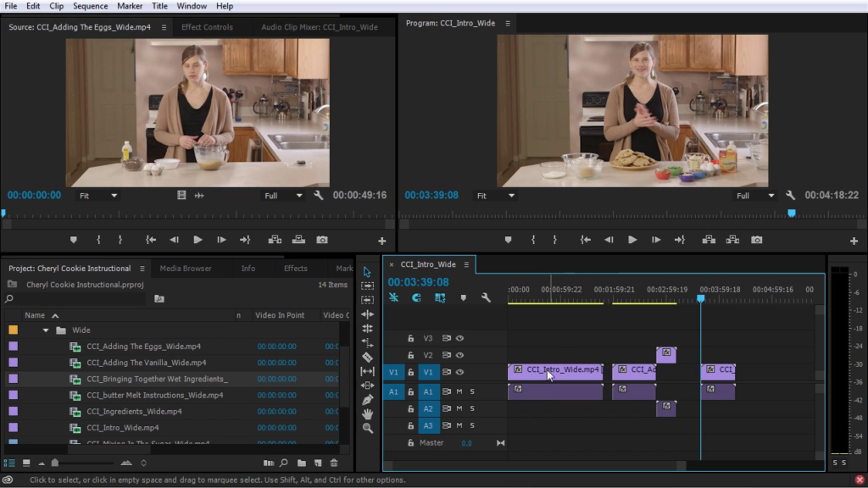Toggle lock on track V3

click(410, 338)
